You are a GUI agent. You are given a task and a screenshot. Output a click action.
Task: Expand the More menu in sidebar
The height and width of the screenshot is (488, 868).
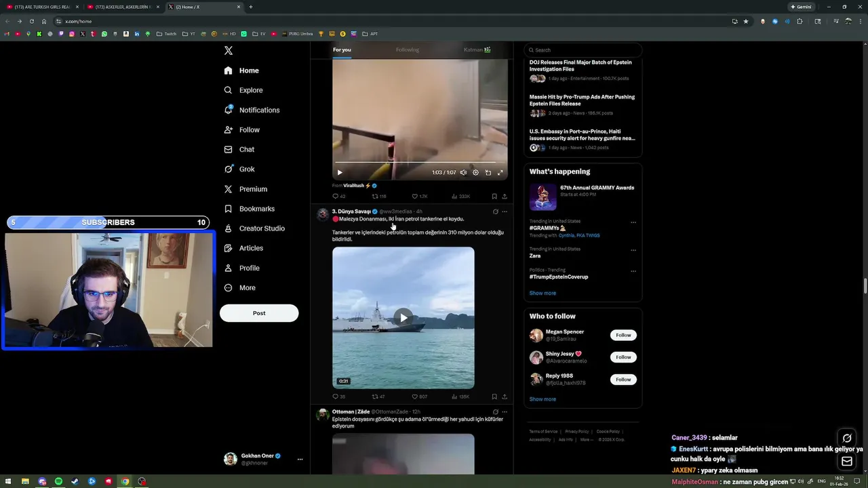[x=239, y=287]
